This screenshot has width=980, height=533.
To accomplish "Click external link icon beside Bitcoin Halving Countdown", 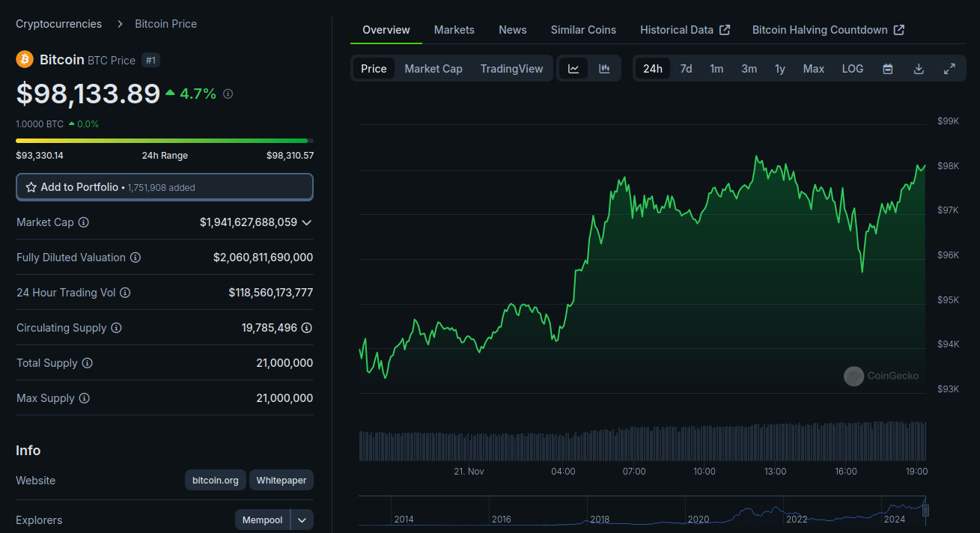I will (899, 30).
